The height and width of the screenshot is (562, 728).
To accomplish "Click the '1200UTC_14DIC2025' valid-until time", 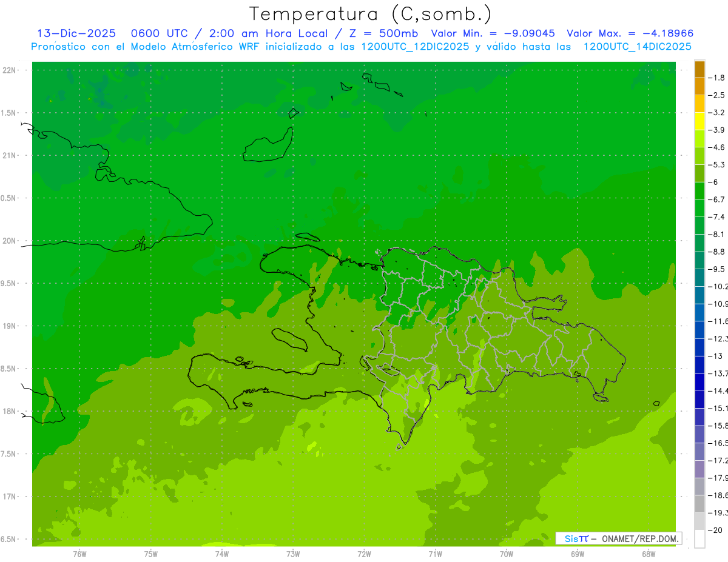I will pos(638,47).
